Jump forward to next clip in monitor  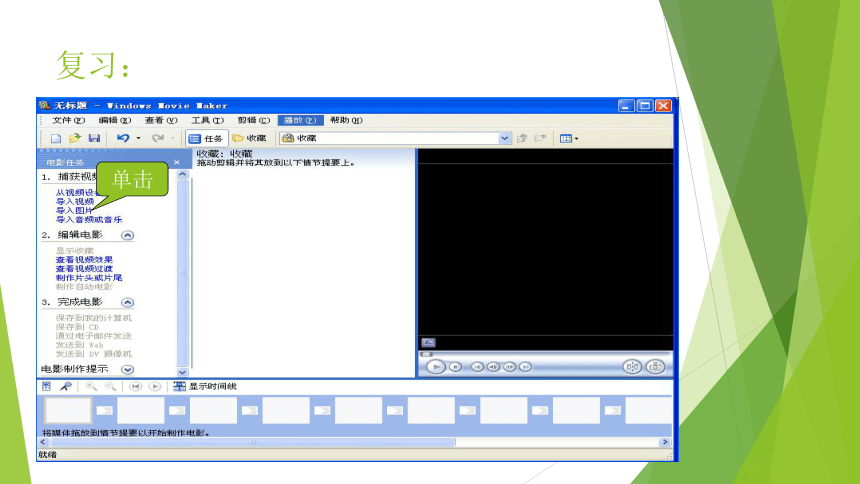[525, 367]
